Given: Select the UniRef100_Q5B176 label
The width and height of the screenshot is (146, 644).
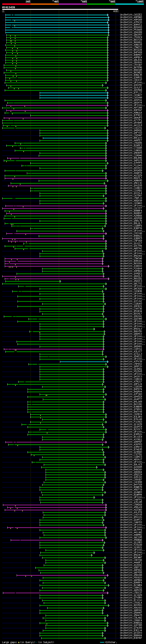Looking at the screenshot, I should tap(131, 221).
